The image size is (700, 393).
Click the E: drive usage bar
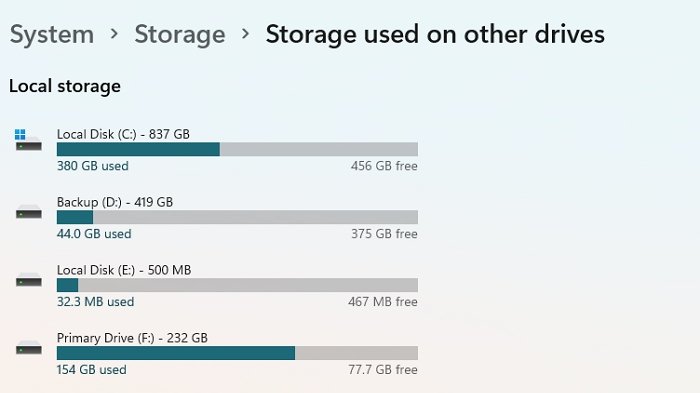click(237, 285)
